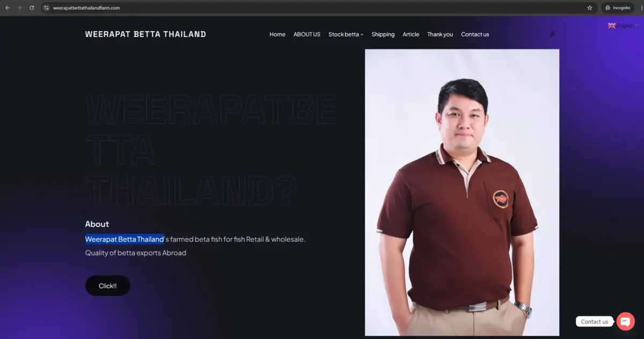
Task: Open the Shipping page
Action: (383, 34)
